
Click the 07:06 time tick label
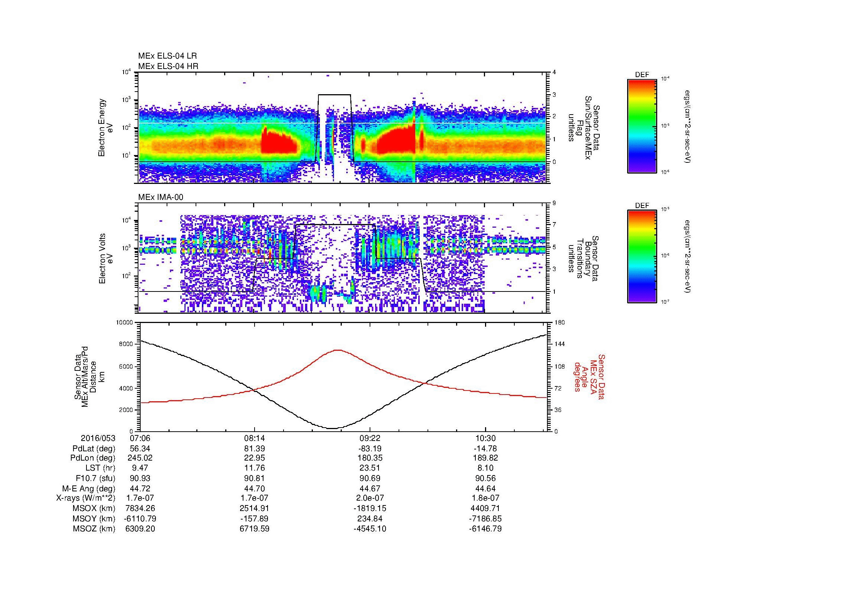pyautogui.click(x=140, y=438)
